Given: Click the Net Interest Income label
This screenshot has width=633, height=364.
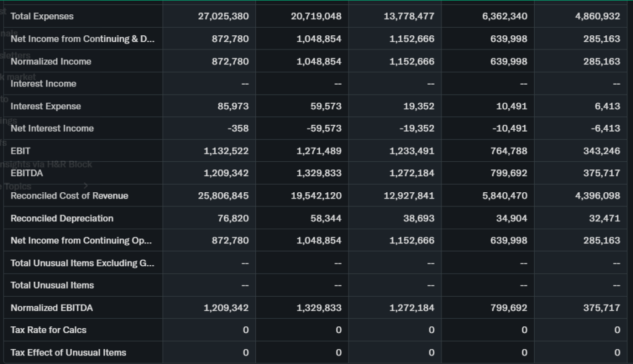Looking at the screenshot, I should 52,129.
